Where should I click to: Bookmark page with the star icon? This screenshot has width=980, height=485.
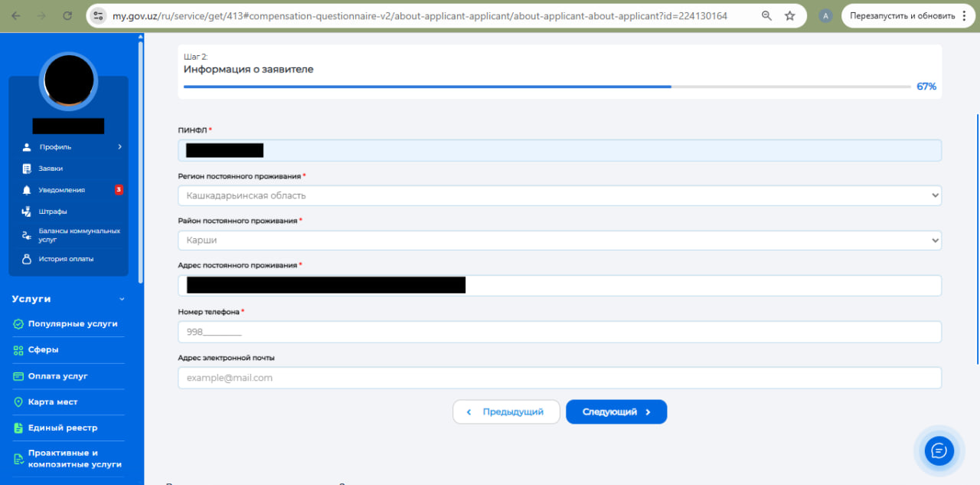click(x=789, y=15)
